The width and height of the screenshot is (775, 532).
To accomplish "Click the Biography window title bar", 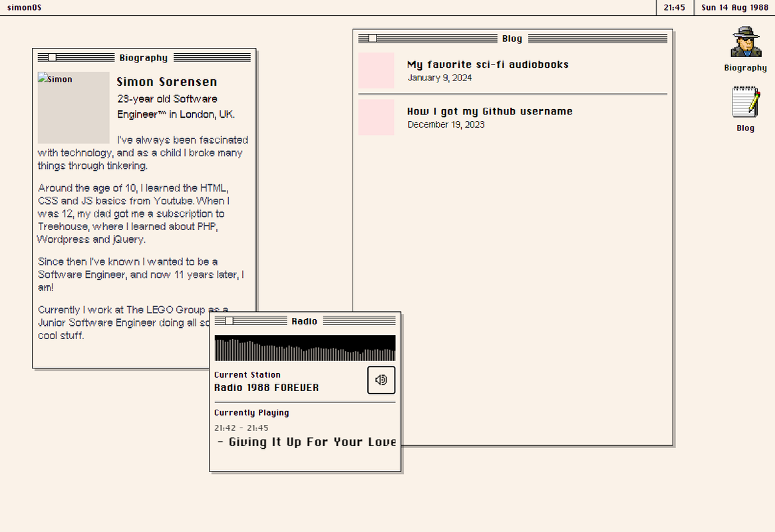I will [x=144, y=58].
